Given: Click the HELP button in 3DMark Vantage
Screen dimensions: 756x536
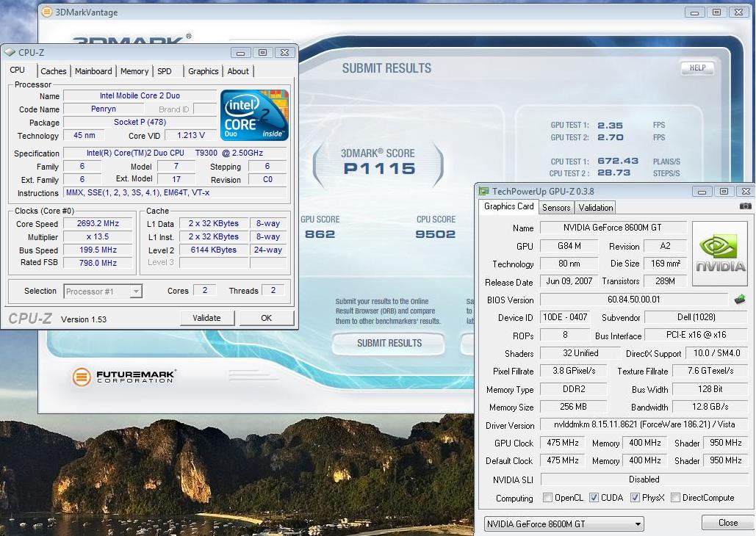Looking at the screenshot, I should tap(697, 68).
